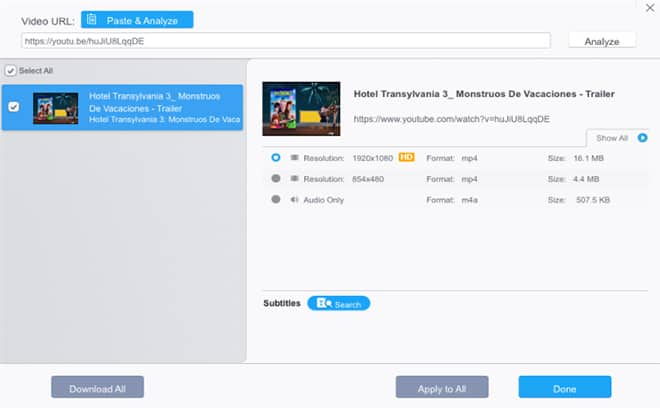Click the Apply to All button
The image size is (660, 408).
(442, 387)
